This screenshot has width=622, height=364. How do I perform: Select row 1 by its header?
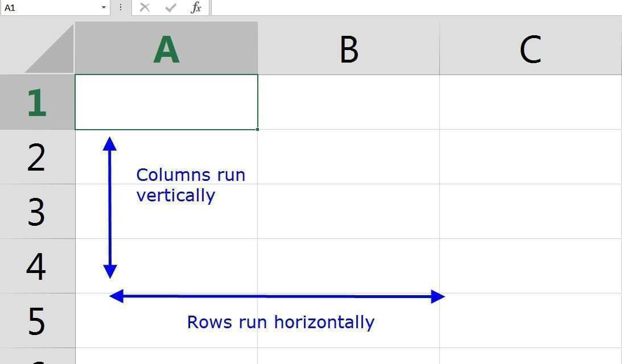click(x=37, y=102)
